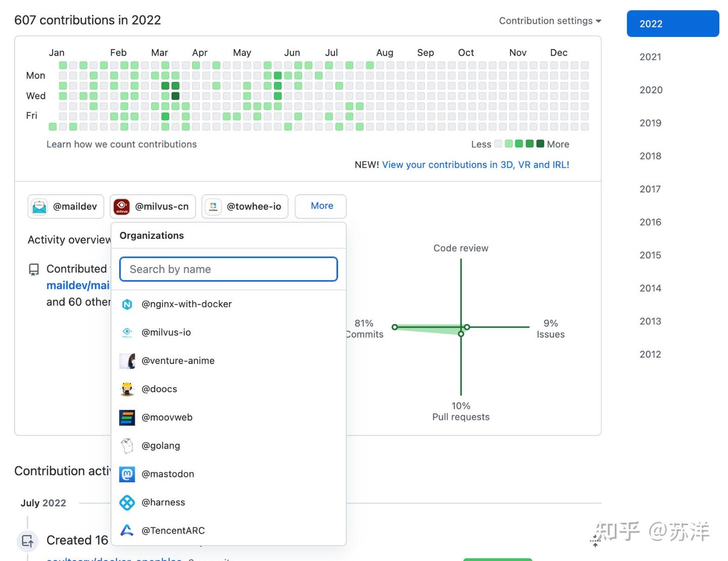Filter contributions by @maildev organization
Viewport: 728px width, 561px height.
tap(66, 207)
